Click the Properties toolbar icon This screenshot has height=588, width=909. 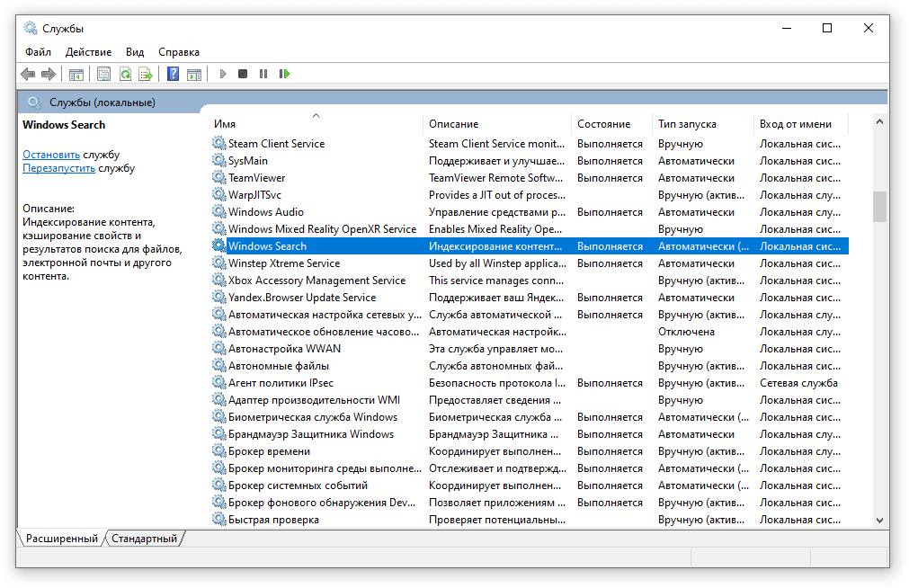[103, 74]
